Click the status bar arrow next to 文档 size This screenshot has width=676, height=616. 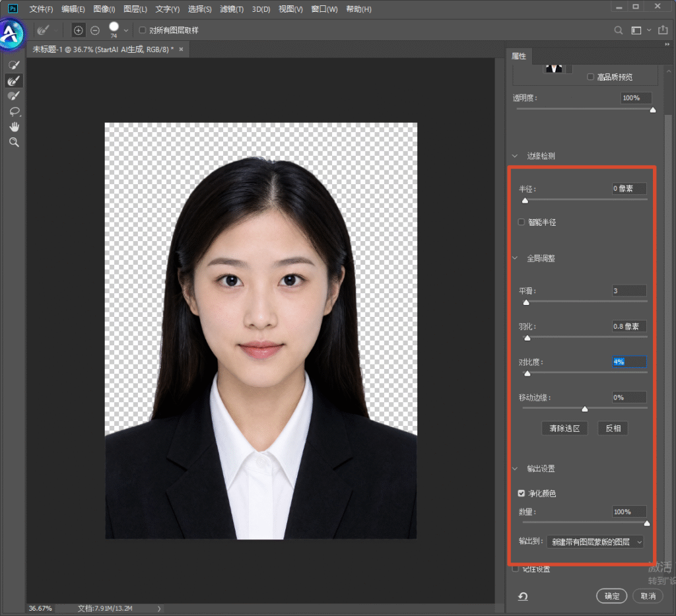coord(159,609)
